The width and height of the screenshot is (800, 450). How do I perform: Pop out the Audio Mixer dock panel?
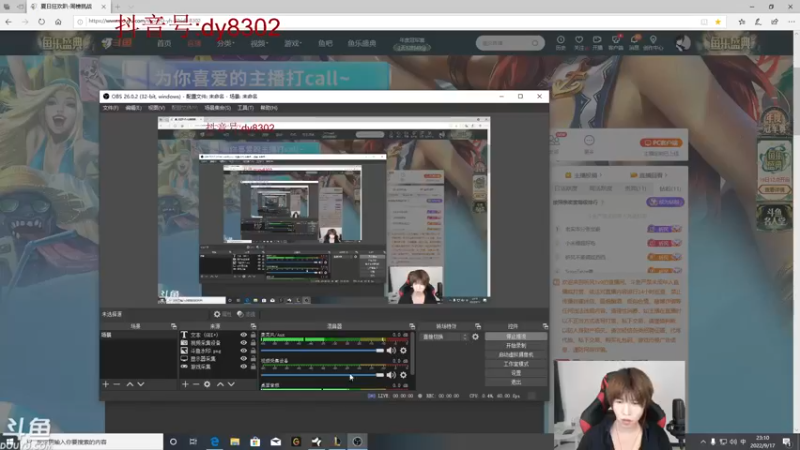click(412, 326)
